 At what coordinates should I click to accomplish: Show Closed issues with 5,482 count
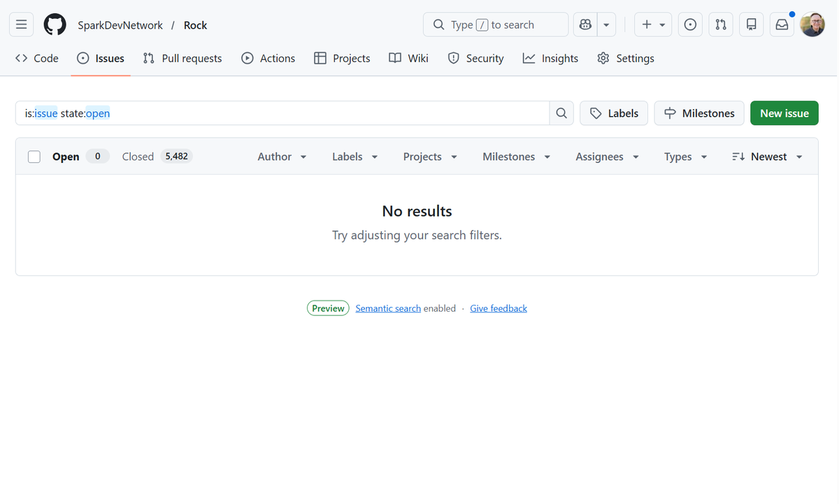(x=157, y=157)
